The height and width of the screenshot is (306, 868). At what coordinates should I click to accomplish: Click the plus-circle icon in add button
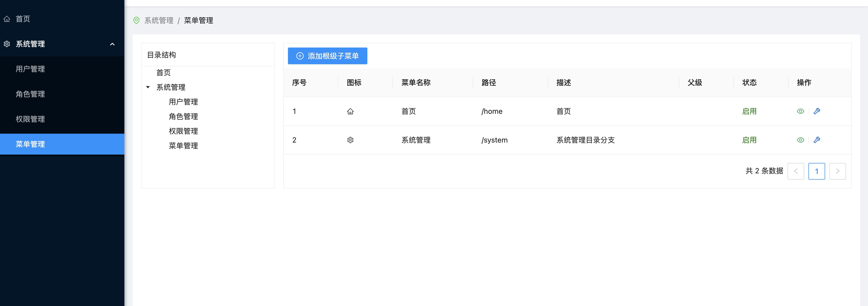click(x=299, y=56)
